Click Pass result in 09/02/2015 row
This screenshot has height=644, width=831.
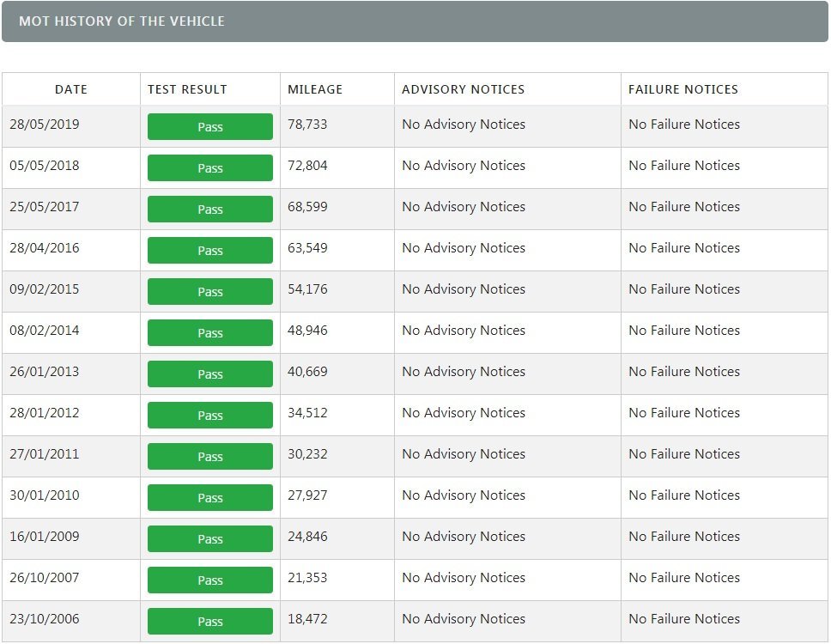click(x=209, y=291)
